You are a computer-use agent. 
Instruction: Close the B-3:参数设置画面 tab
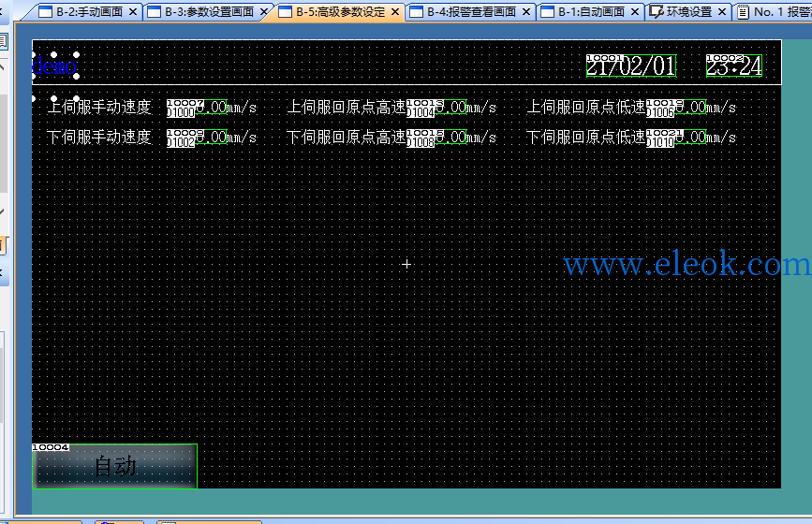click(x=264, y=11)
